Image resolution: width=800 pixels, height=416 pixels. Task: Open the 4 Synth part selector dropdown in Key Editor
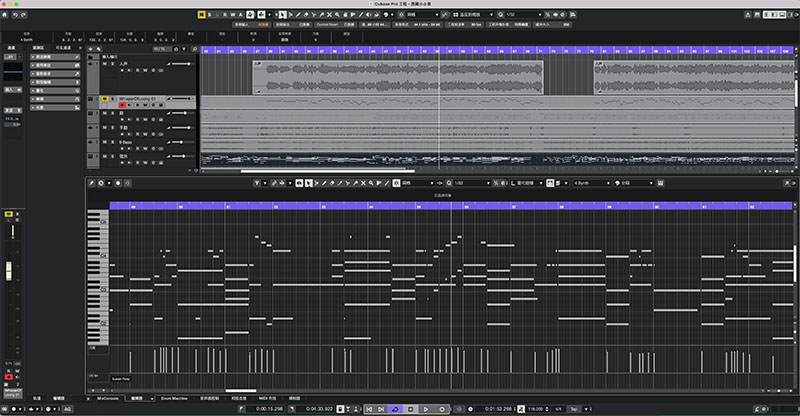pos(591,183)
